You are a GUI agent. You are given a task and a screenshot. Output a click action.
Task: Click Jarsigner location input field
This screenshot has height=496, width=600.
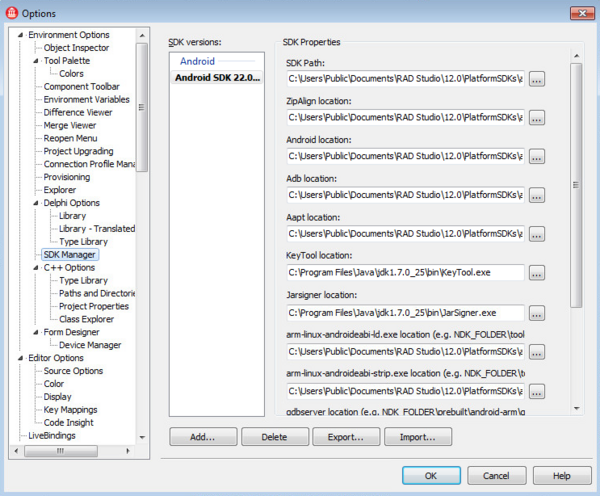tap(406, 313)
